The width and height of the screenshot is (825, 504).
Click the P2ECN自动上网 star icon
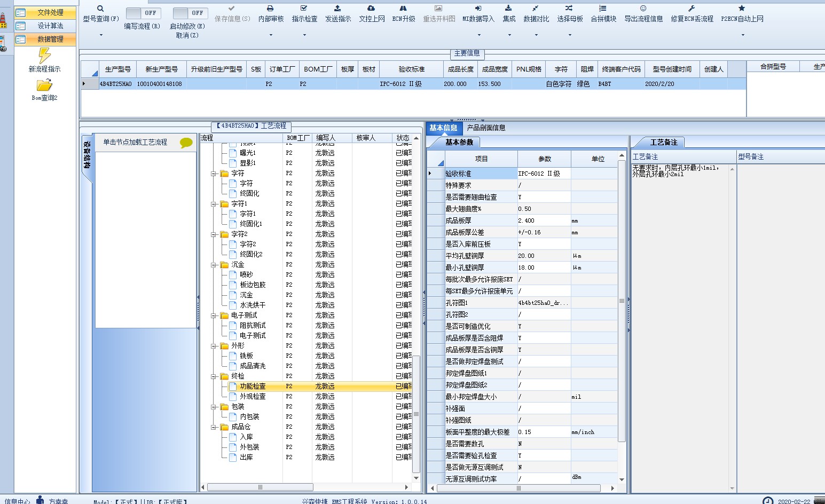(x=742, y=9)
